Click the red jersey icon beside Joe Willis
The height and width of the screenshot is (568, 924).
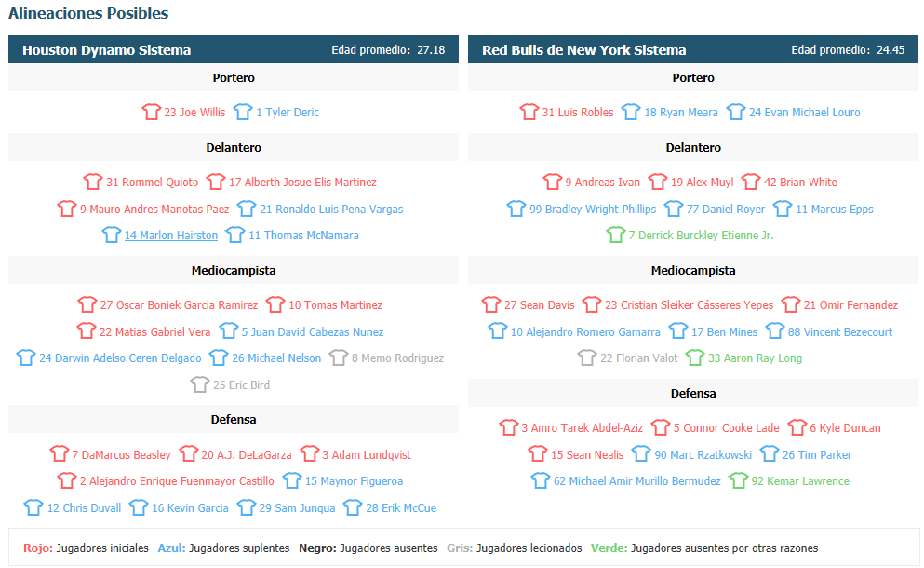click(151, 112)
